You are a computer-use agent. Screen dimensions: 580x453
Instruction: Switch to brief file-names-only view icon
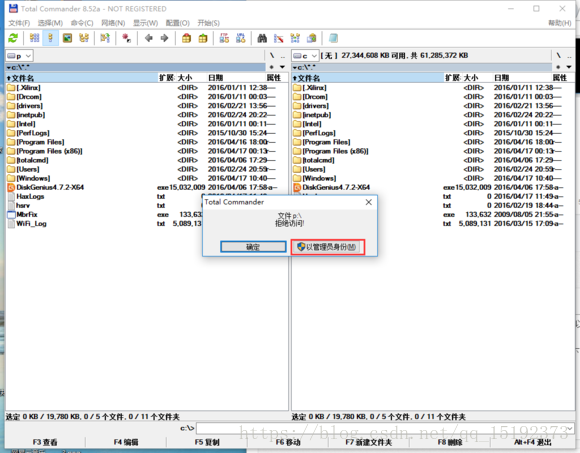[34, 38]
